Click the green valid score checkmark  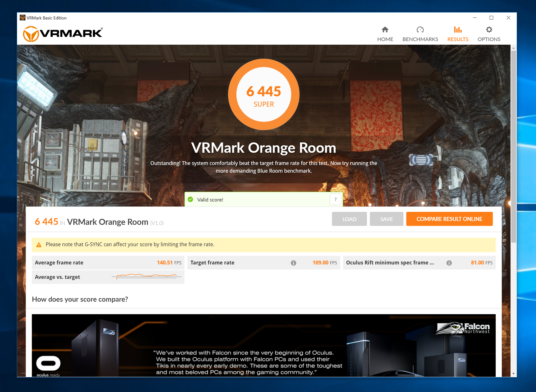pyautogui.click(x=190, y=199)
